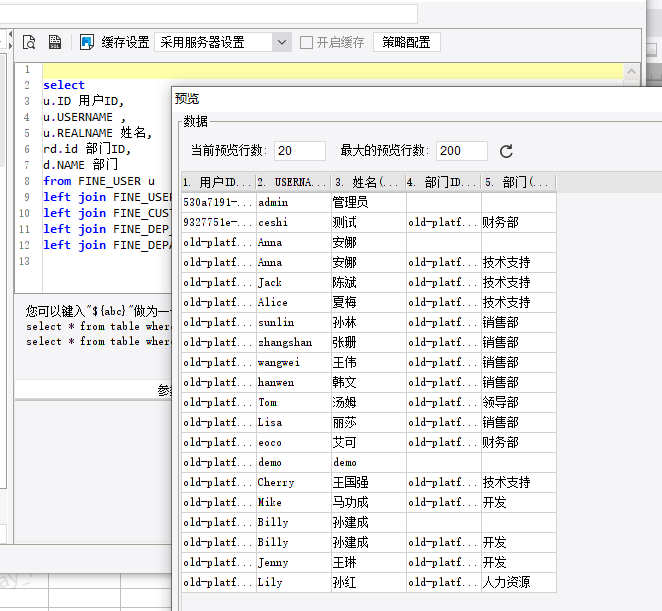Select the 9327751e user ID cell
Screen dimensions: 662x611
pos(219,223)
